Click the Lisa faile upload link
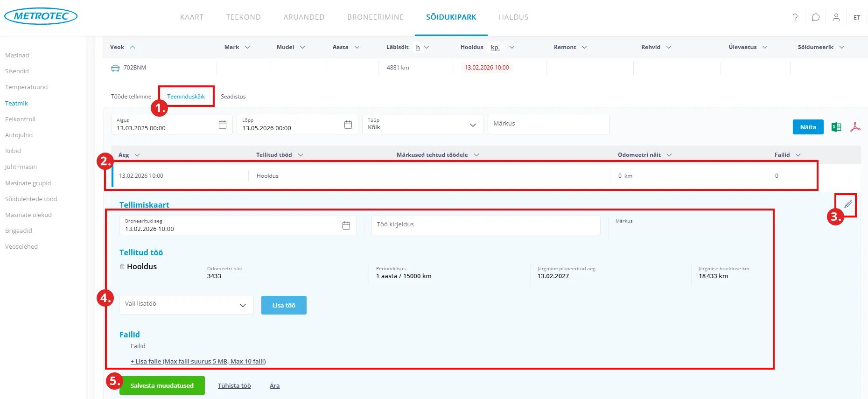This screenshot has width=868, height=399. click(x=198, y=361)
